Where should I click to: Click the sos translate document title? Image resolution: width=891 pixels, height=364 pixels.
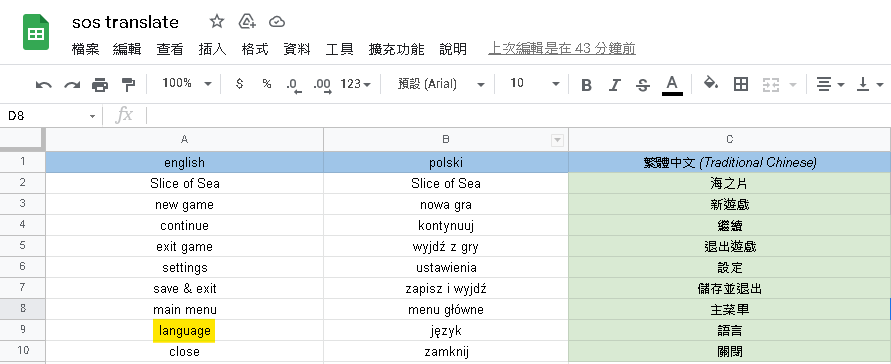(x=125, y=22)
